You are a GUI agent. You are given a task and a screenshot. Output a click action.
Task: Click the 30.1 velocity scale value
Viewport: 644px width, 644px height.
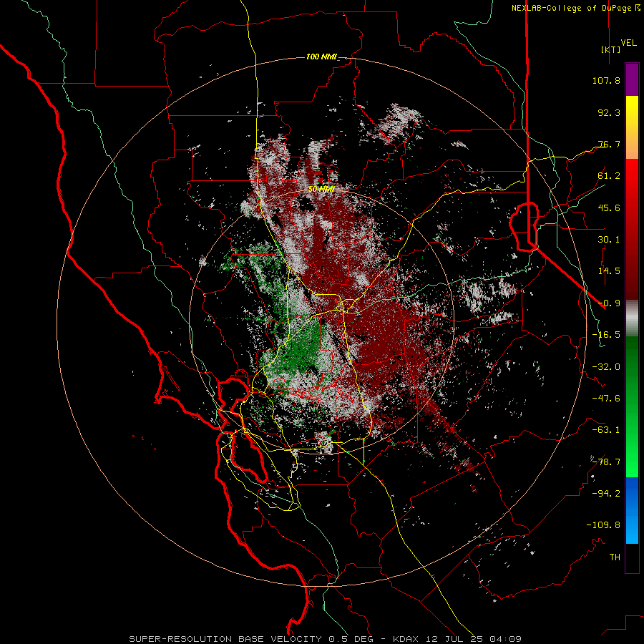[609, 240]
